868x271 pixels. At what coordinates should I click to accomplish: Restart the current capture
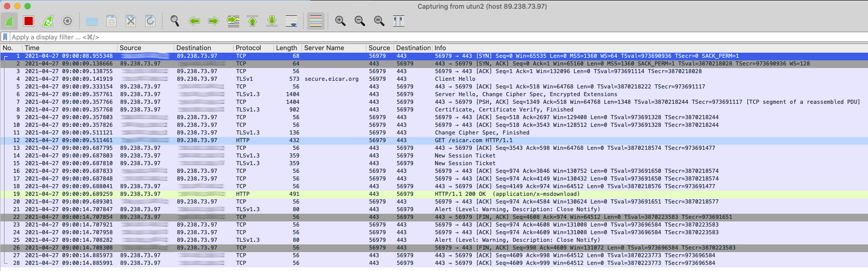click(48, 21)
